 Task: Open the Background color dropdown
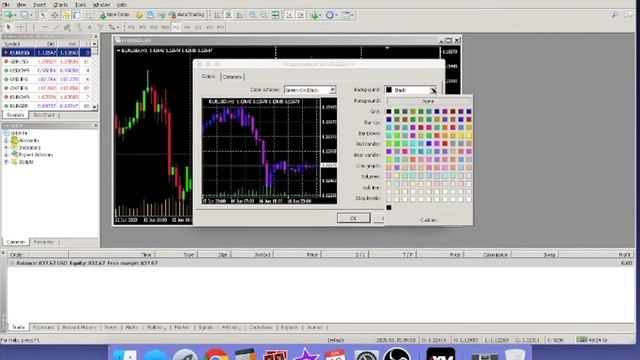[411, 90]
